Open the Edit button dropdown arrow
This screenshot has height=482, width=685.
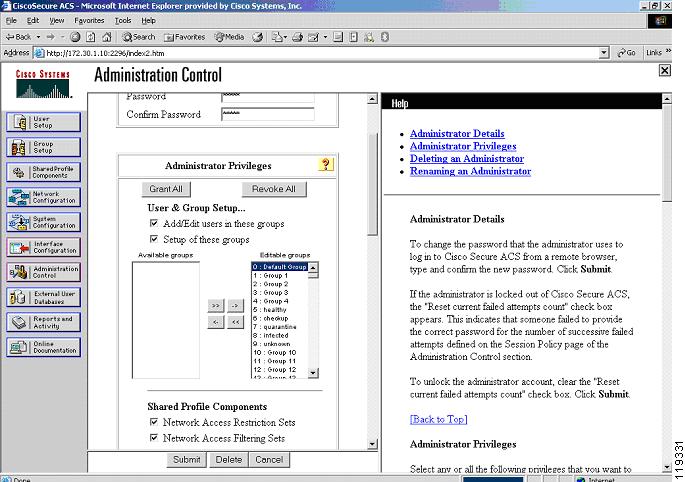(x=325, y=37)
